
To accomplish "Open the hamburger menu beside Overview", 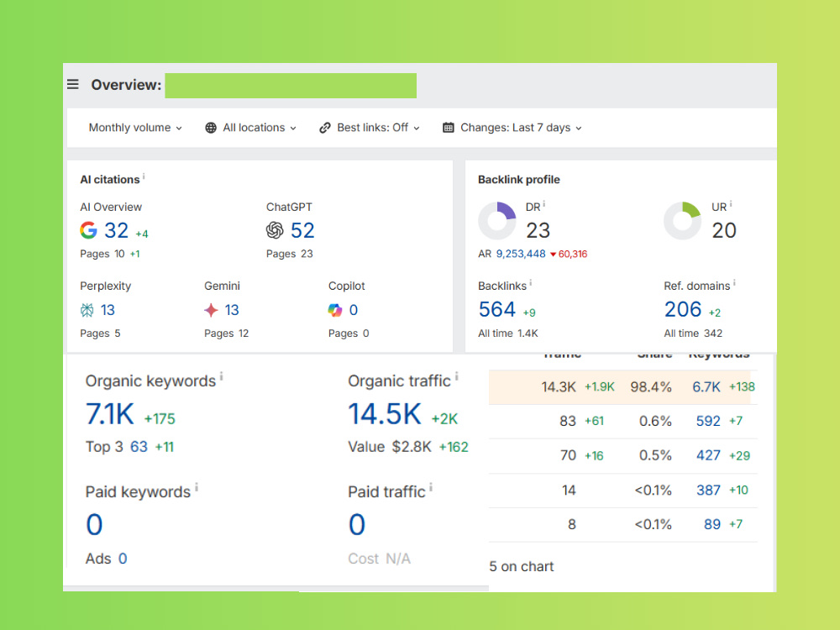I will pyautogui.click(x=73, y=85).
